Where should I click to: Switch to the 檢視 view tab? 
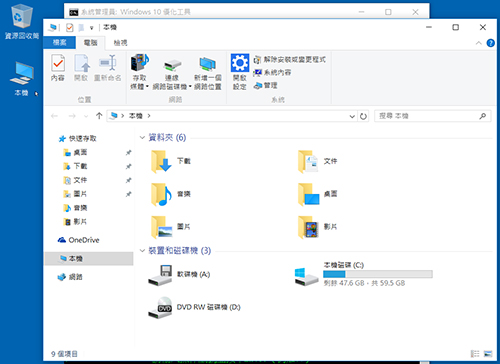(x=120, y=43)
